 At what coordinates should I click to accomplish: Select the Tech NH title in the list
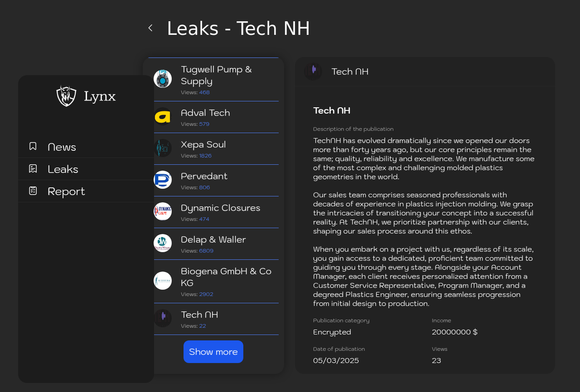[199, 315]
